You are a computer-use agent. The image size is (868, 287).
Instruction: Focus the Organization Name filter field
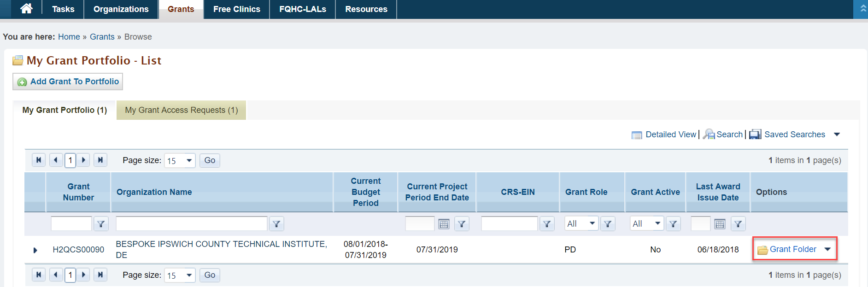coord(192,223)
